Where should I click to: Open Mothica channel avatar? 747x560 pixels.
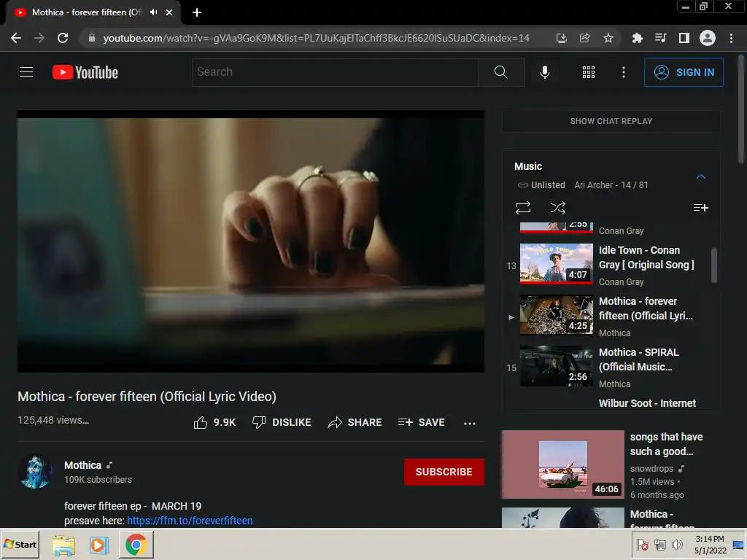[x=35, y=472]
